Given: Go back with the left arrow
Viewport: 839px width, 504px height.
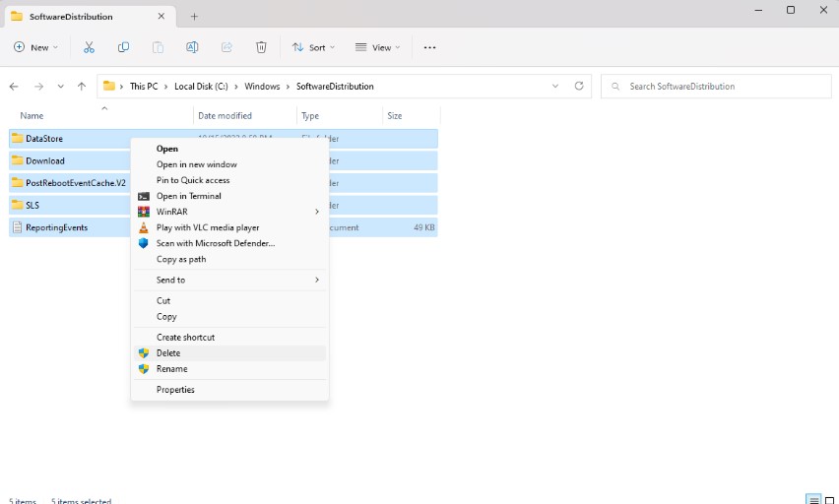Looking at the screenshot, I should click(x=14, y=87).
